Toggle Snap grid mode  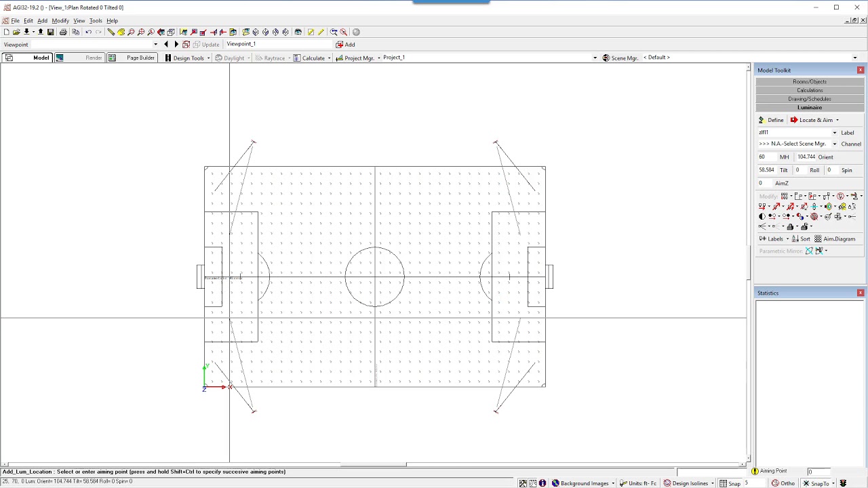pyautogui.click(x=730, y=483)
